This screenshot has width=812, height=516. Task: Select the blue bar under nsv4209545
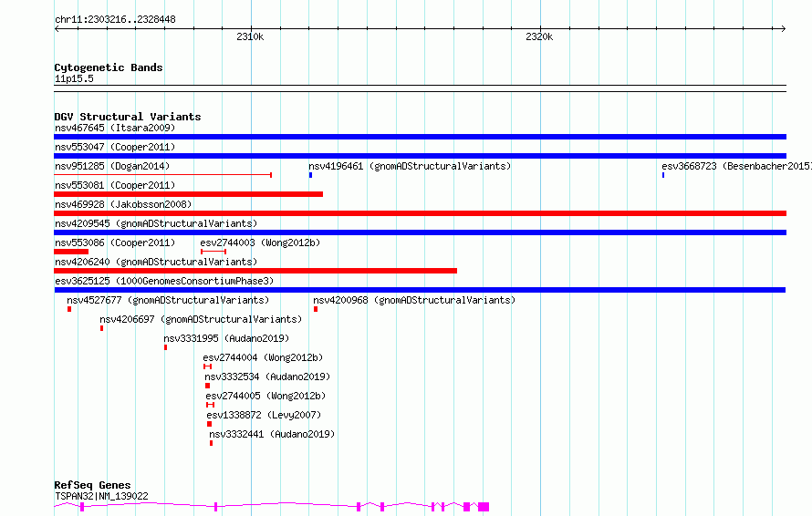tap(420, 232)
